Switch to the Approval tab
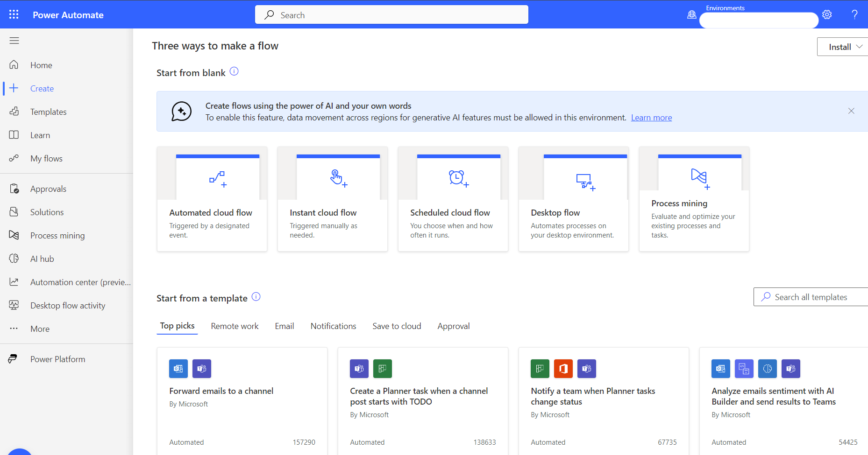The width and height of the screenshot is (868, 455). click(454, 326)
